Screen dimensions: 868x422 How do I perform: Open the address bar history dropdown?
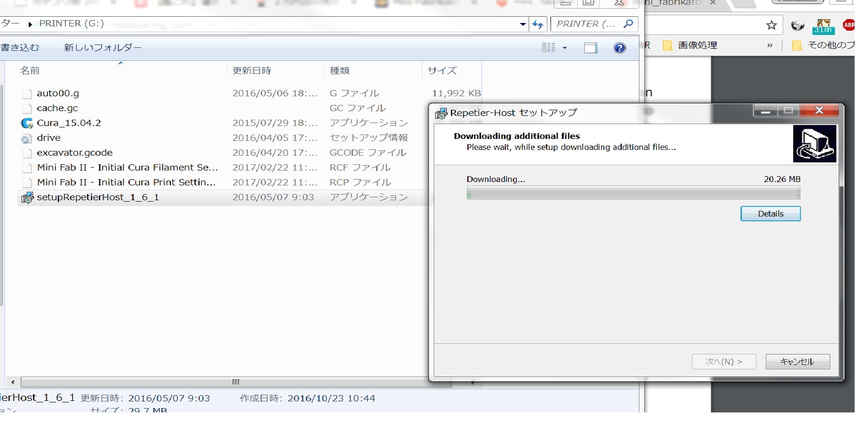point(523,24)
